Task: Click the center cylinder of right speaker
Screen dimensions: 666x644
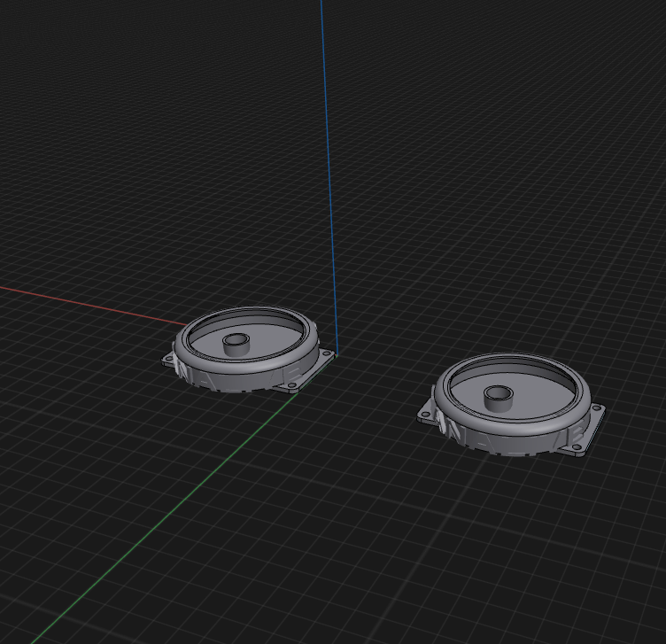Action: (x=499, y=399)
